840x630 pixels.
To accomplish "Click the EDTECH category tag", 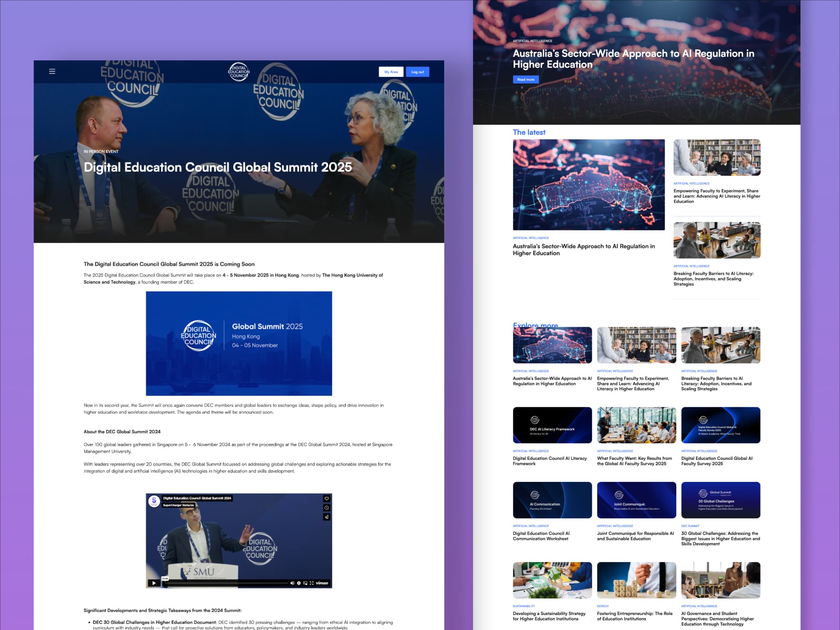I will pyautogui.click(x=603, y=606).
